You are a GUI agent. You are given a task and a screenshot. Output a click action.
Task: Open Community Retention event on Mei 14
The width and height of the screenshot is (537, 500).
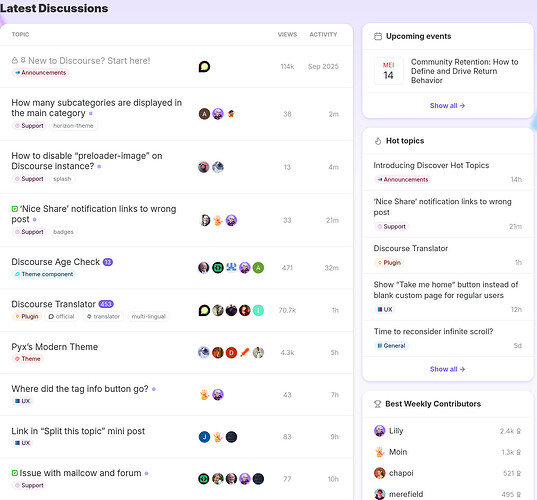464,71
